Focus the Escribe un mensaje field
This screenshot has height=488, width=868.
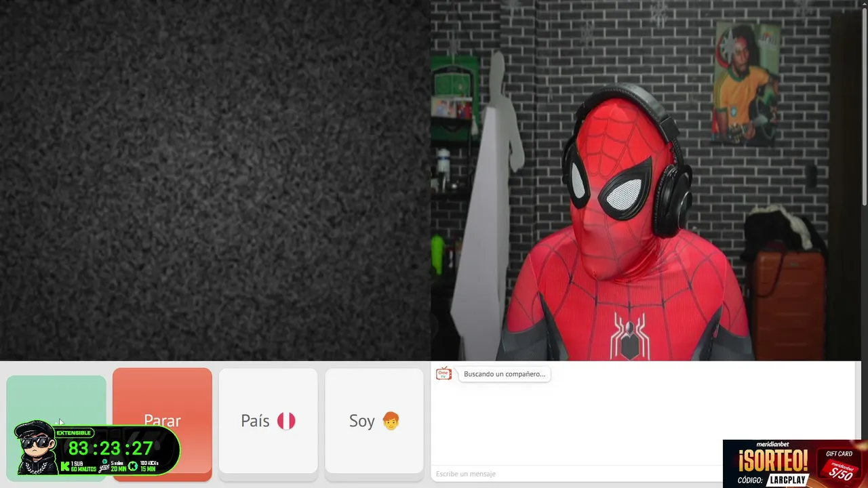point(576,474)
